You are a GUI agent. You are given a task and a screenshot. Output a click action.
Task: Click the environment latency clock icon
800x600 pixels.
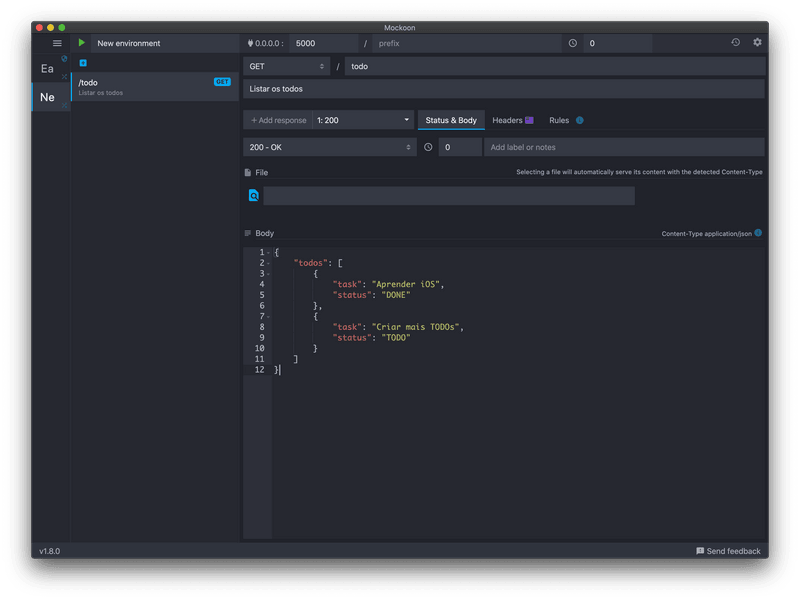[573, 43]
